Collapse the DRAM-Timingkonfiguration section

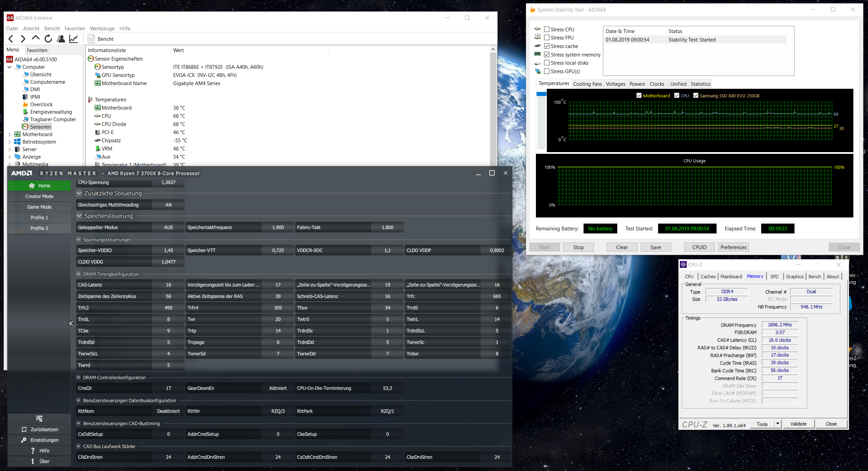pos(79,274)
